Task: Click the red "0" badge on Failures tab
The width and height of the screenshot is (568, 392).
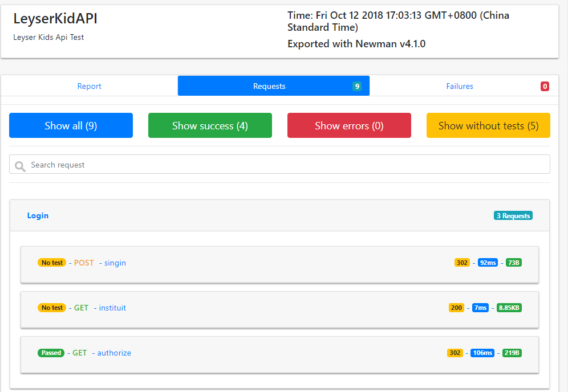Action: click(545, 86)
